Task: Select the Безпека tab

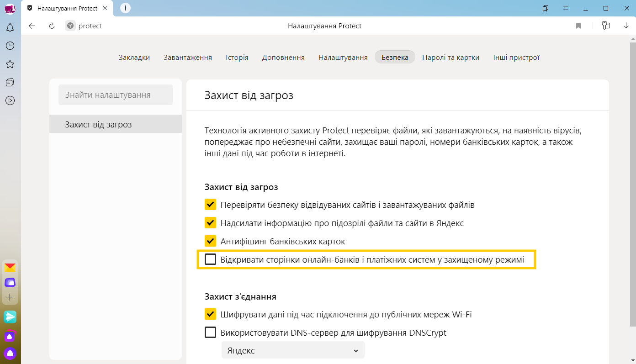Action: pos(395,57)
